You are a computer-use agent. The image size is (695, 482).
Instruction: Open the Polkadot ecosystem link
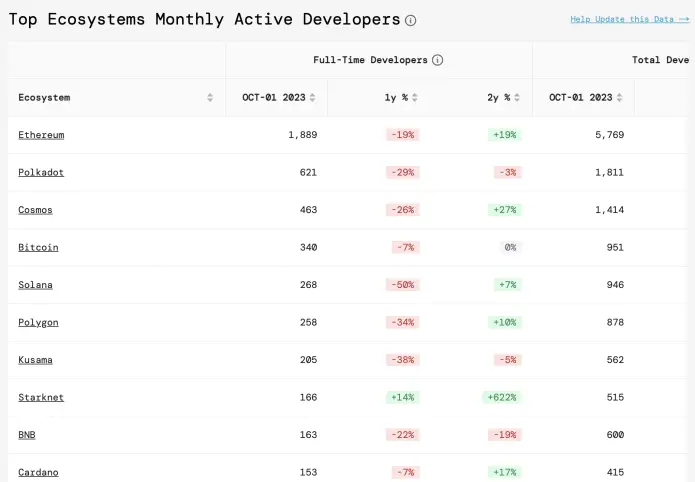pos(41,172)
